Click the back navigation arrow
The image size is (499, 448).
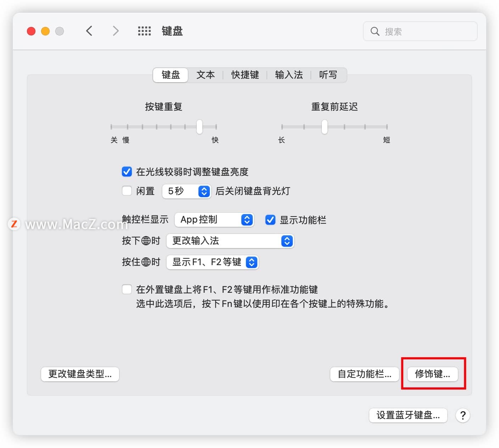coord(89,31)
